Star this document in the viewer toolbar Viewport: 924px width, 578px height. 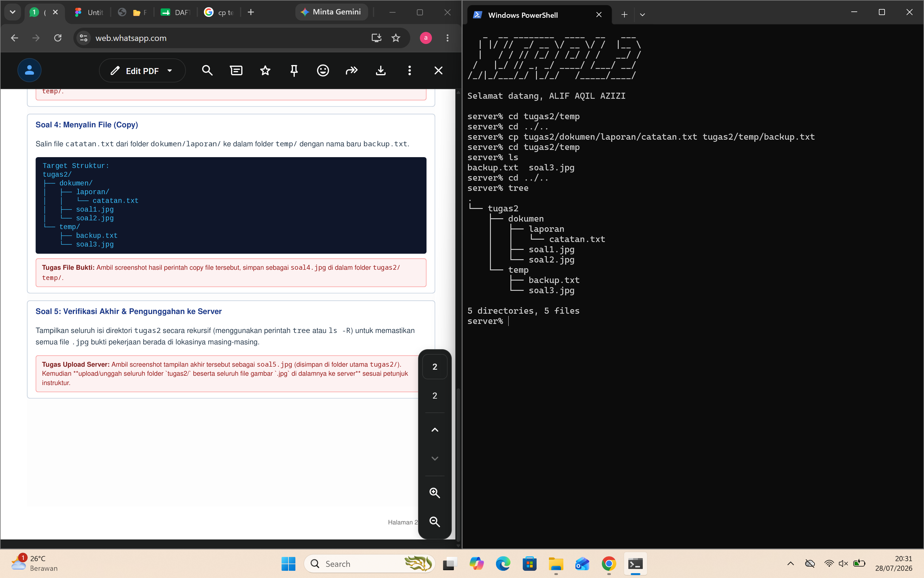click(x=265, y=71)
